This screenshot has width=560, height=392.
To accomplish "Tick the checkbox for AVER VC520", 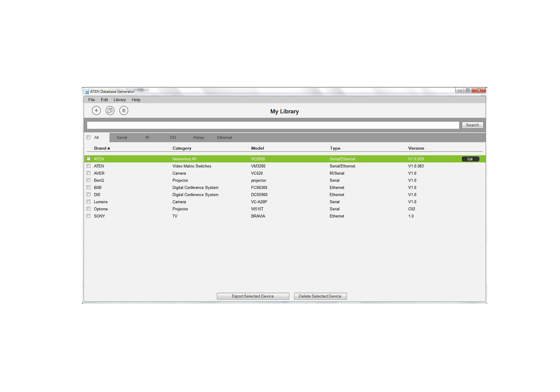I will tap(88, 173).
